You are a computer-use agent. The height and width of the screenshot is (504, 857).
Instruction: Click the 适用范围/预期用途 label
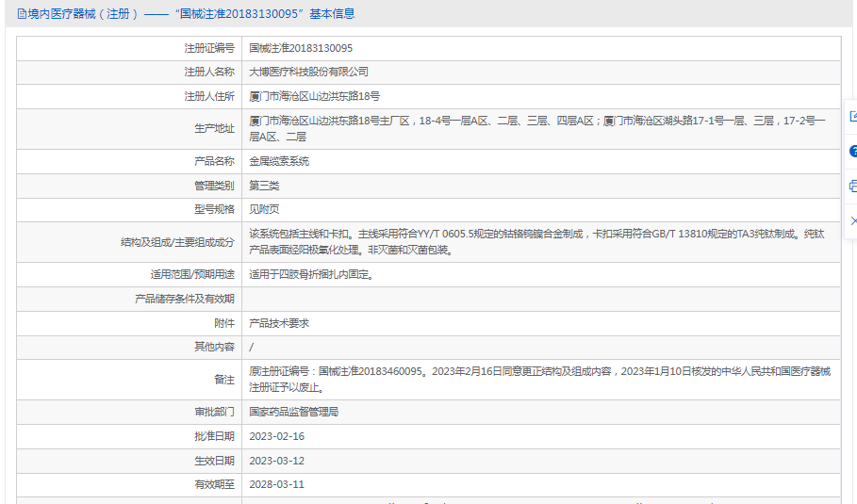coord(192,275)
